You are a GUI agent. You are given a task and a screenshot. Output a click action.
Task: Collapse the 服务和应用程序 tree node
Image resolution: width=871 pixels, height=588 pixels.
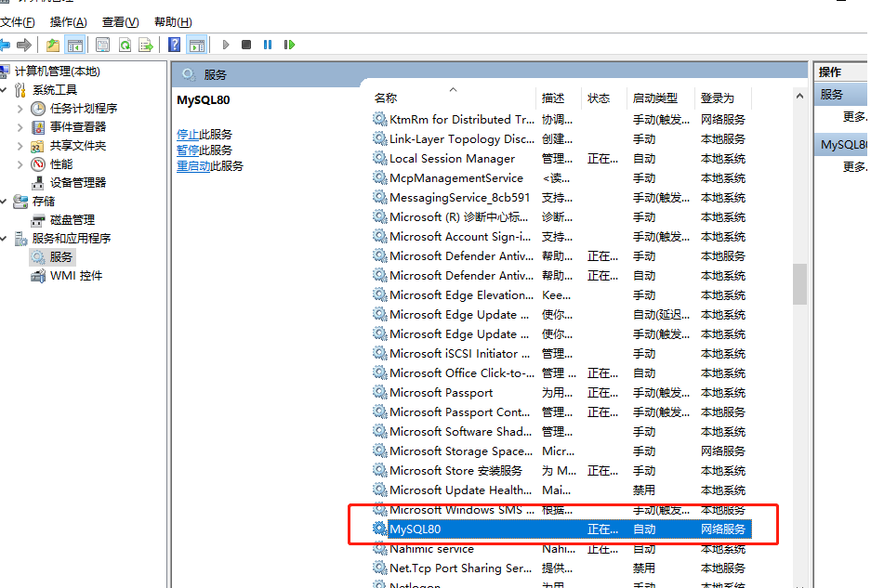[4, 239]
